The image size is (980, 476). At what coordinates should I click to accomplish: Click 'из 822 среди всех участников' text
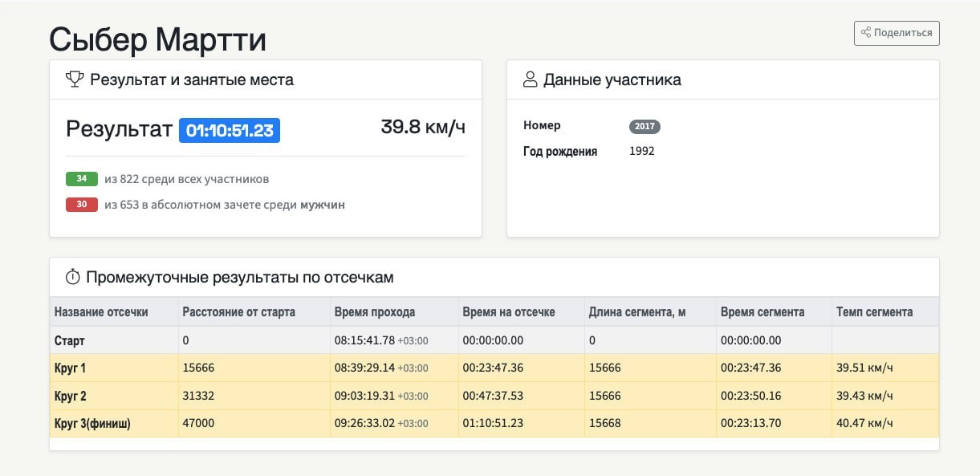187,179
